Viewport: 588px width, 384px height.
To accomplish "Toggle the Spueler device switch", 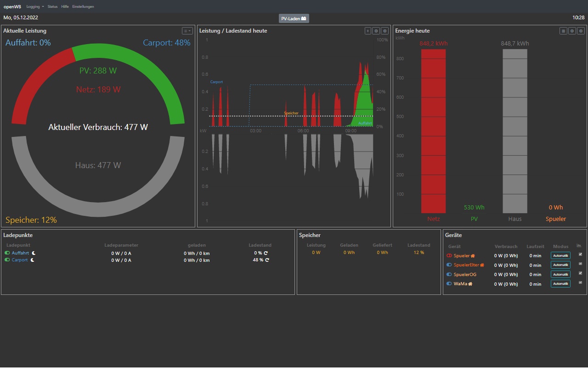I will point(449,256).
